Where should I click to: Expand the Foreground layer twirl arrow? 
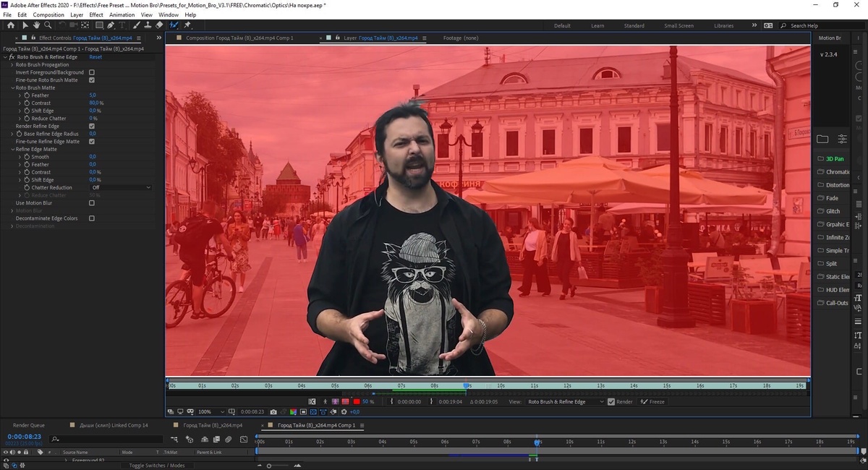tap(66, 460)
